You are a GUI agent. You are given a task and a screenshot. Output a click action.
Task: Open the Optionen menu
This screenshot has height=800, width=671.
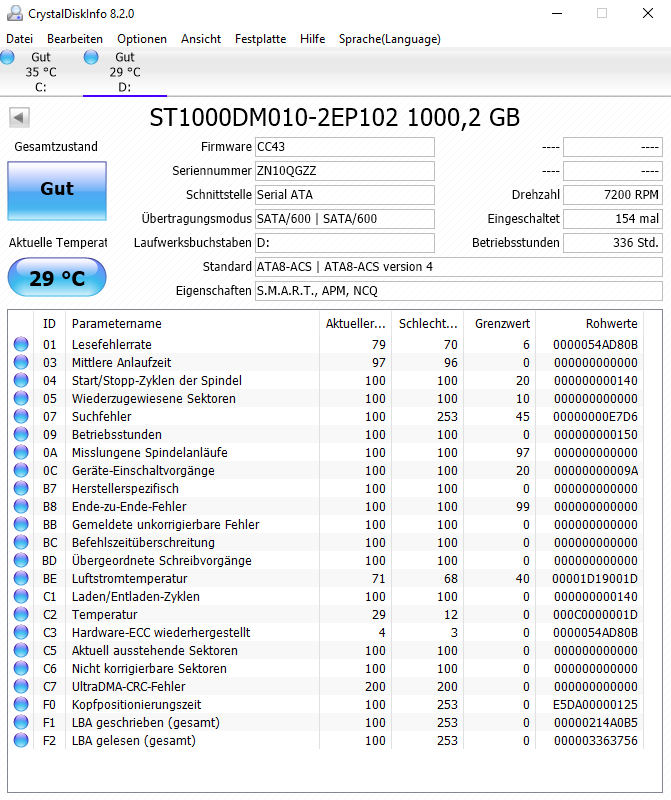point(142,39)
